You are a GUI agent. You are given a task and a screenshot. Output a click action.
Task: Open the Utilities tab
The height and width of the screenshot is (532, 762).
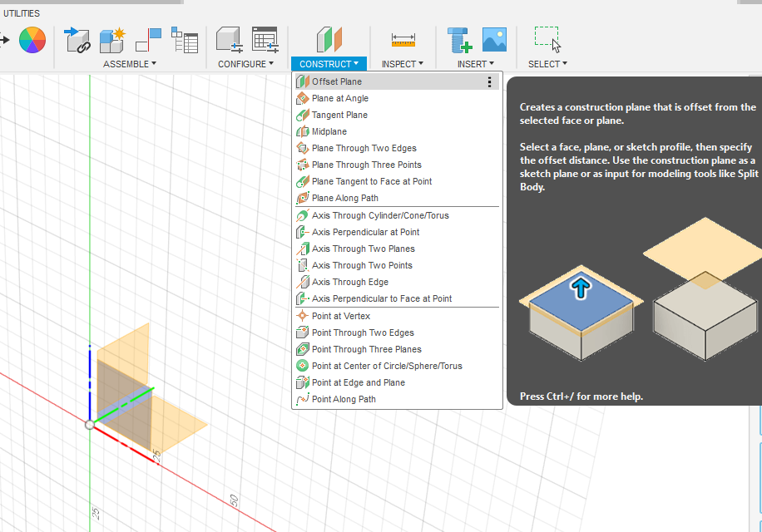[x=22, y=13]
